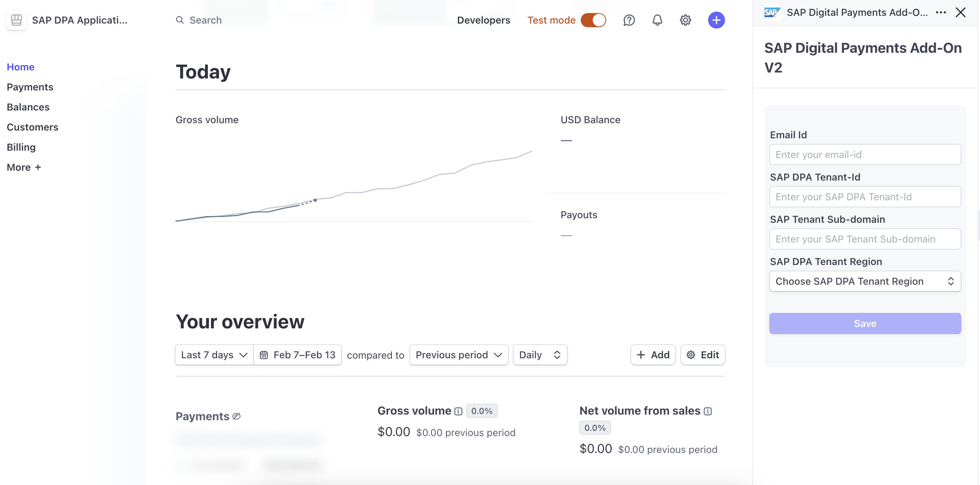Open the settings gear icon
This screenshot has height=485, width=980.
[686, 20]
